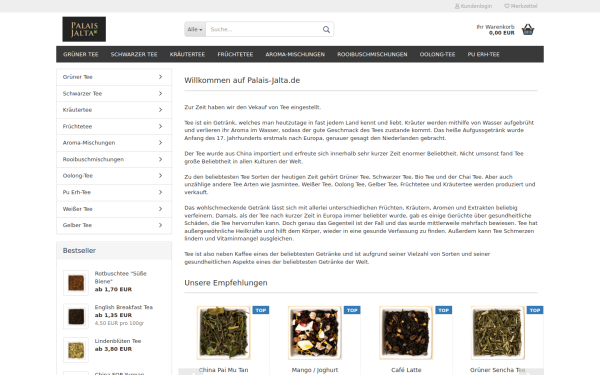600x375 pixels.
Task: Select KRÄUTERTEE in navigation bar
Action: (x=188, y=54)
